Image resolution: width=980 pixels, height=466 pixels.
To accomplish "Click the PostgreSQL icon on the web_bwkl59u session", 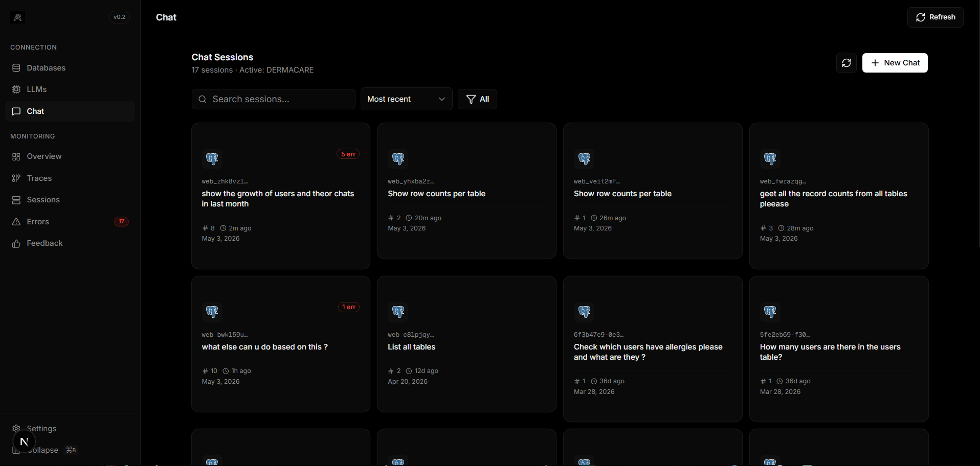I will (x=212, y=312).
